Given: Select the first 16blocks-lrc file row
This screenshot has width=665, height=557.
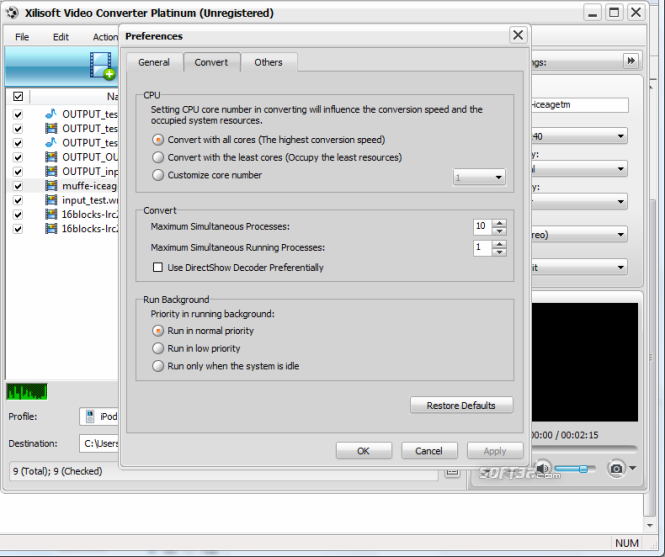Looking at the screenshot, I should 64,214.
